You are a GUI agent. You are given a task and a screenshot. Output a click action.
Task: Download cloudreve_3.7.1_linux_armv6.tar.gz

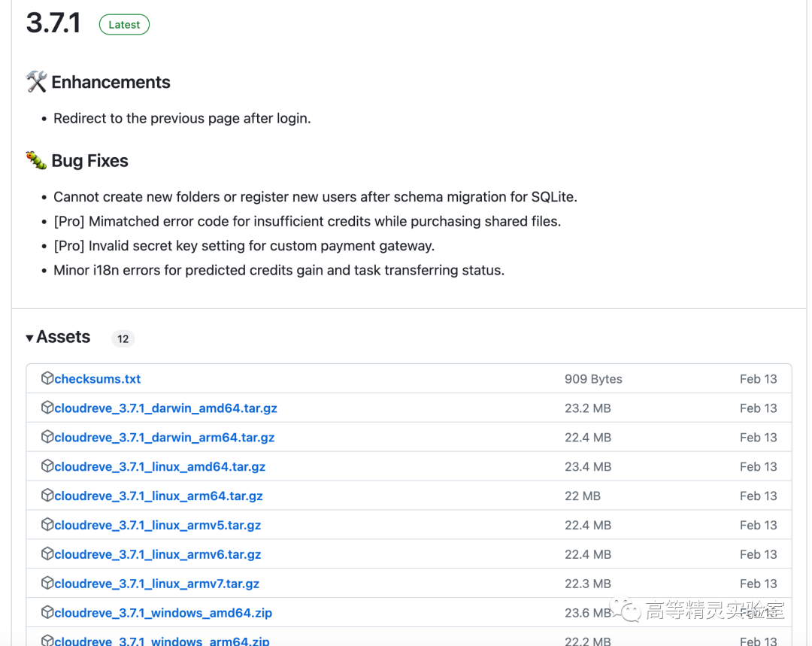[157, 555]
